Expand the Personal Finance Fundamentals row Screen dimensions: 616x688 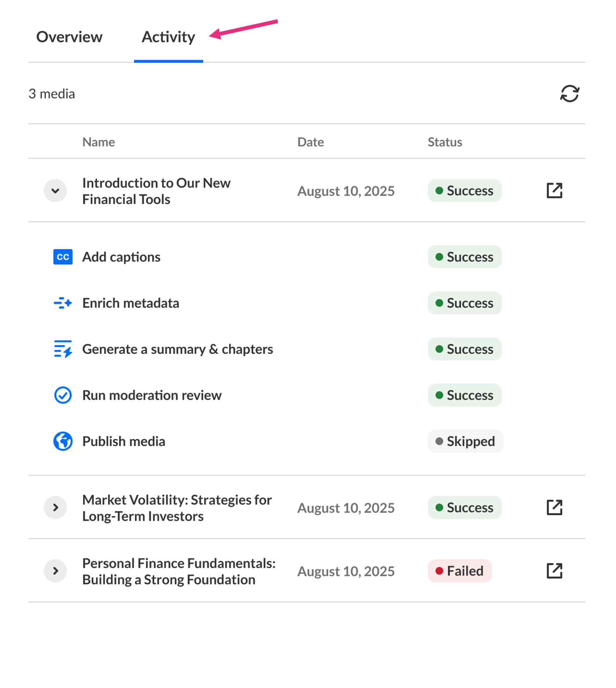pos(55,571)
